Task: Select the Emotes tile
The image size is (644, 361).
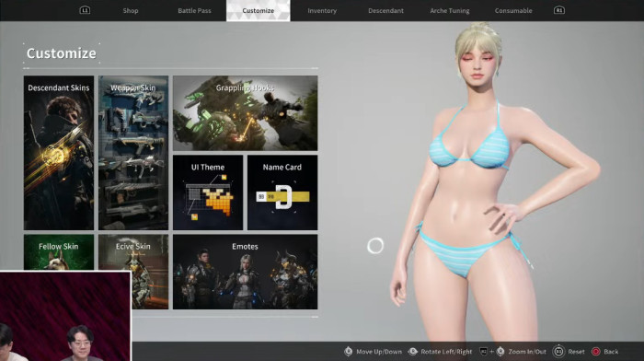Action: [246, 272]
